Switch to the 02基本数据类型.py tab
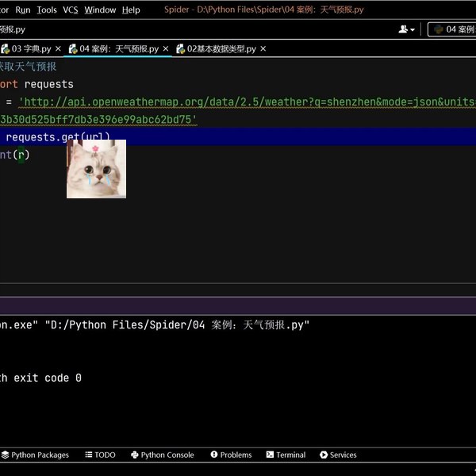The image size is (476, 476). (x=221, y=49)
